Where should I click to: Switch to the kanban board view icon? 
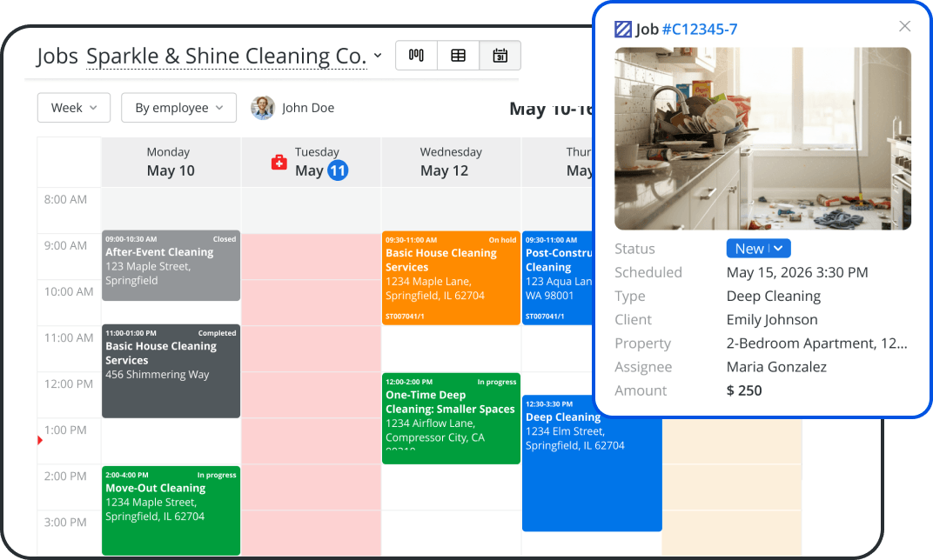[417, 56]
